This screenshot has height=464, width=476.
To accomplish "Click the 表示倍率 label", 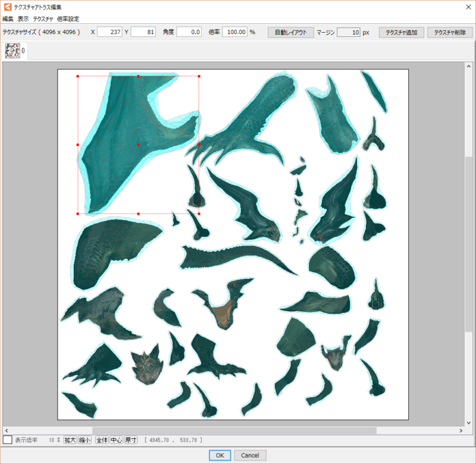I will [26, 440].
